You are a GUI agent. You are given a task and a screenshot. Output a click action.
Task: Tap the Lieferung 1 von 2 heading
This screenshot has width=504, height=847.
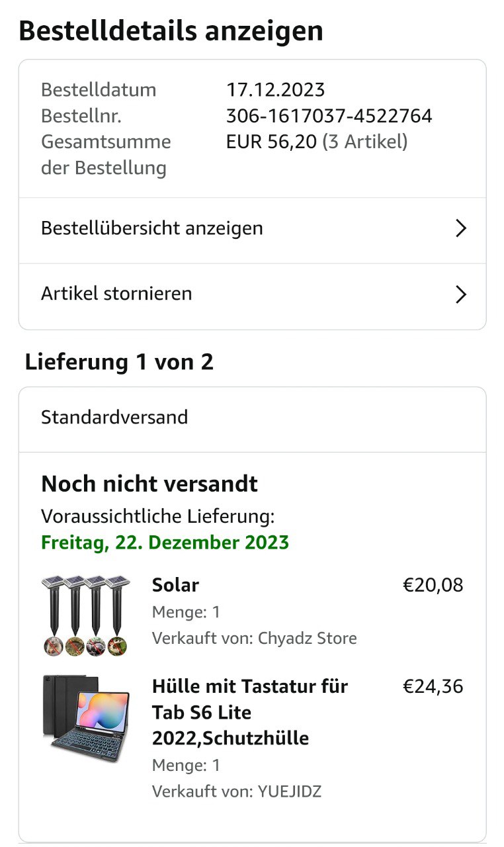[x=119, y=363]
